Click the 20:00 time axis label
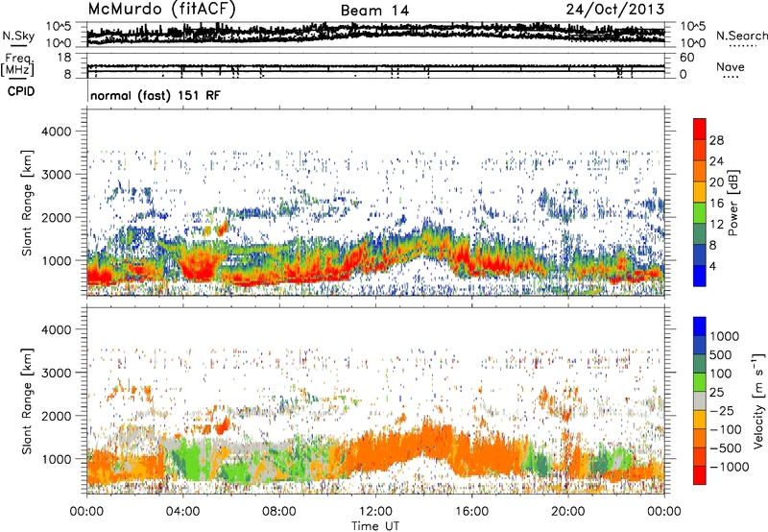The width and height of the screenshot is (768, 532). 567,511
